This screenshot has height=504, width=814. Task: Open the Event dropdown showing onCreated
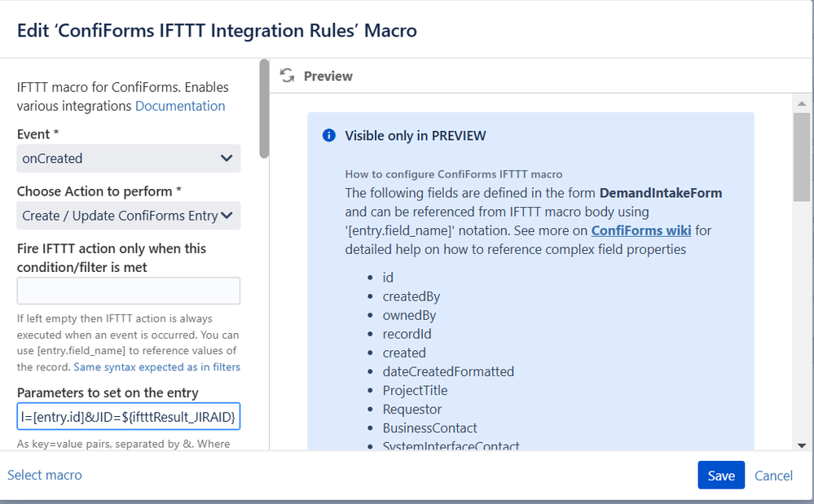pyautogui.click(x=128, y=158)
